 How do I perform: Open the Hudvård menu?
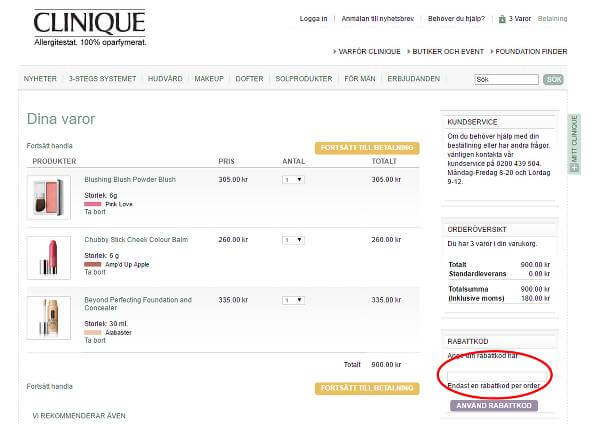pos(165,78)
